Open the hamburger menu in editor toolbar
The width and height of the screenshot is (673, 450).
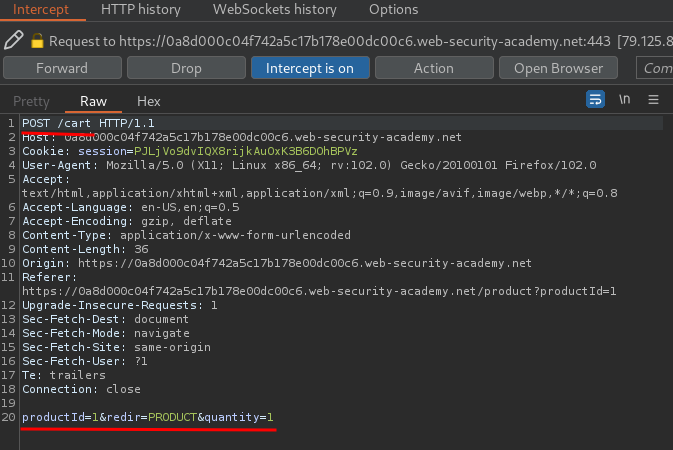pos(653,100)
